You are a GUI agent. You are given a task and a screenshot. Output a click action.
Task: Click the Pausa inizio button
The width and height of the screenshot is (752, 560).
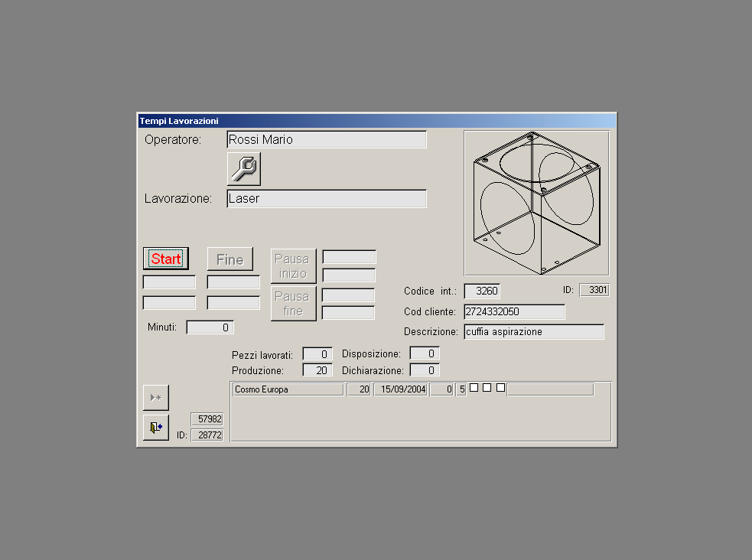[293, 266]
